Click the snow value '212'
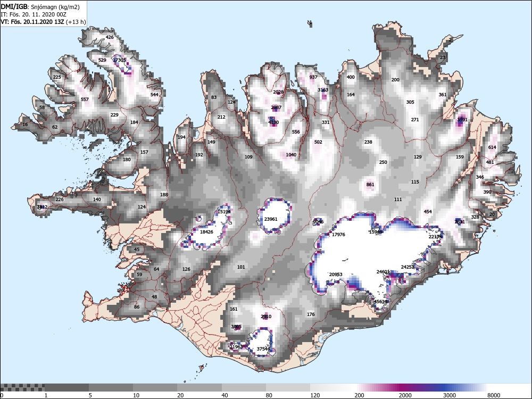Viewport: 532px width, 399px height. pos(221,117)
